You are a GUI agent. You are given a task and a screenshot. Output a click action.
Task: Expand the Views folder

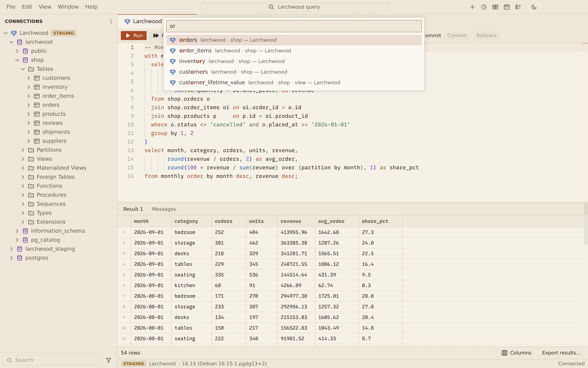click(x=23, y=159)
